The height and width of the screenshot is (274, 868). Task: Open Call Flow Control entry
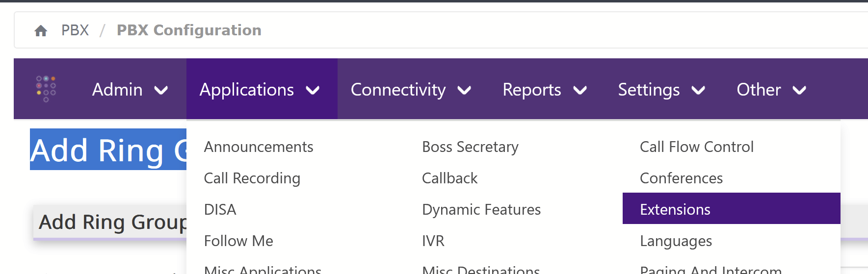pyautogui.click(x=697, y=147)
